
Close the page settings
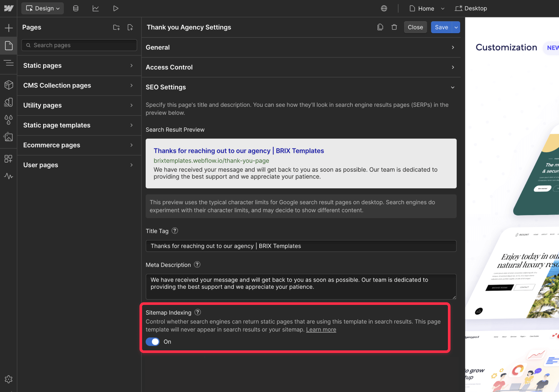point(415,27)
